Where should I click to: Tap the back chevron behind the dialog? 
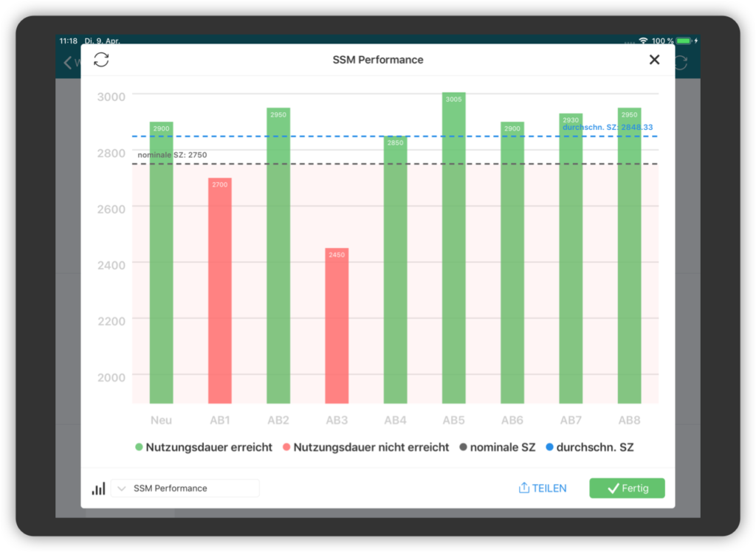68,63
